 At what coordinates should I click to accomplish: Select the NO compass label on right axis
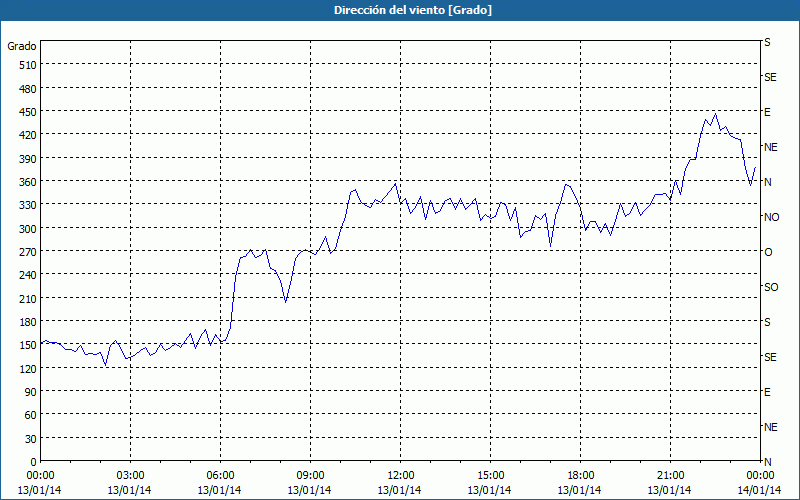point(771,217)
